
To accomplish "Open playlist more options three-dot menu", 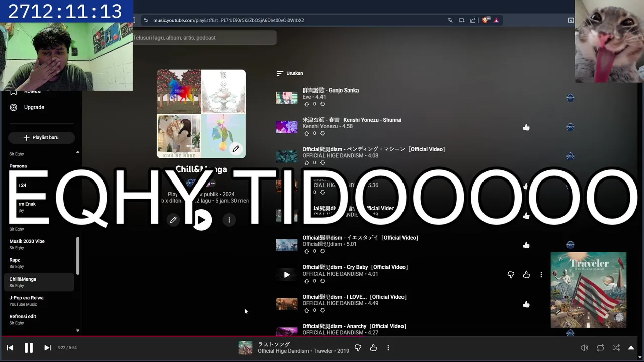I will (x=229, y=220).
